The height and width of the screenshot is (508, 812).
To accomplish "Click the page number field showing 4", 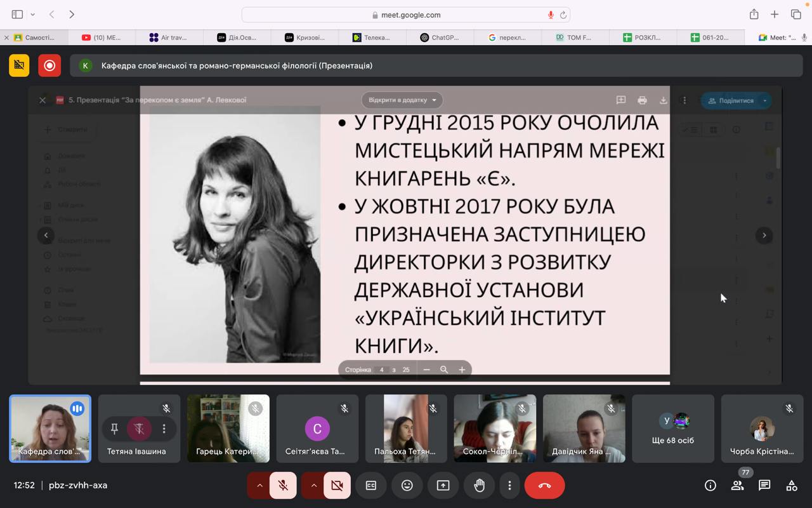I will [x=381, y=370].
